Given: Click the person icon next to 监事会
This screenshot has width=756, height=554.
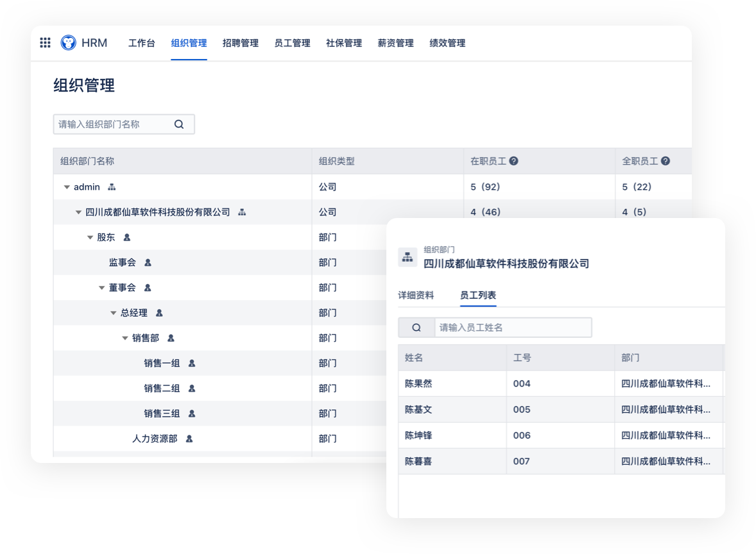Looking at the screenshot, I should pyautogui.click(x=148, y=263).
